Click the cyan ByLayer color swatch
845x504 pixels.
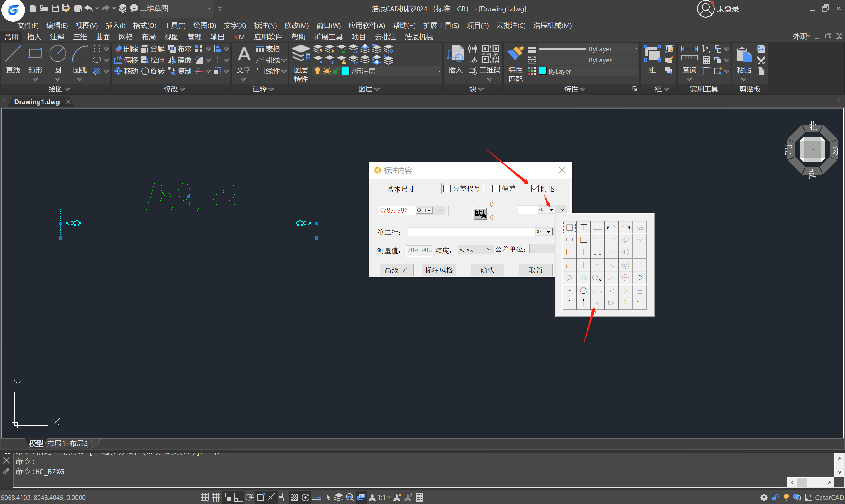point(543,71)
